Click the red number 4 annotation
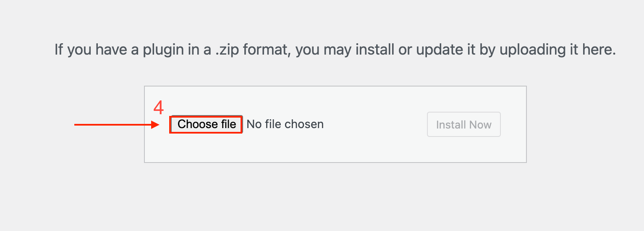 (158, 108)
